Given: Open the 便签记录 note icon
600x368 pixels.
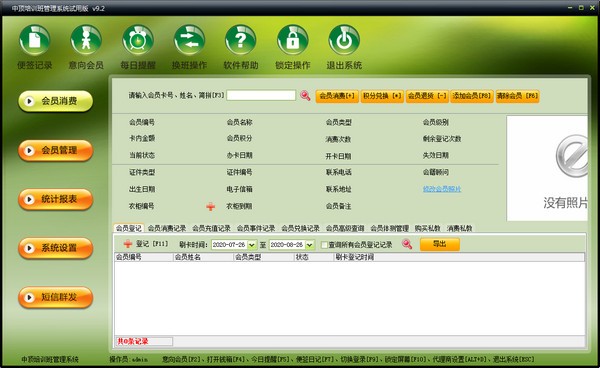Looking at the screenshot, I should [x=34, y=41].
